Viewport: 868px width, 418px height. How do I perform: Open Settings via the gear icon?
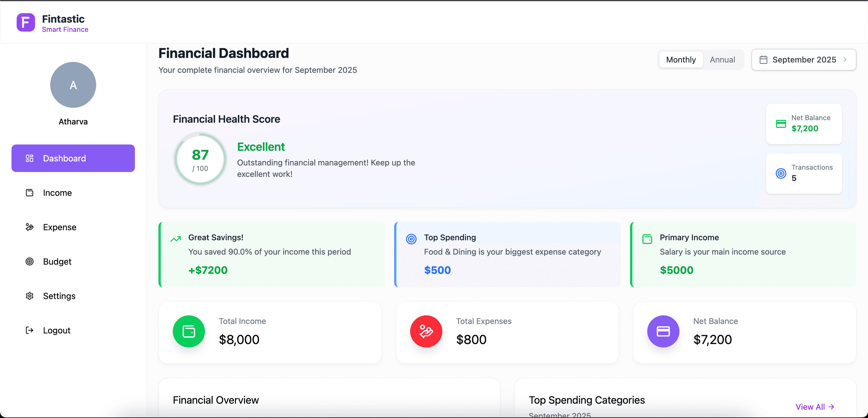pyautogui.click(x=30, y=296)
